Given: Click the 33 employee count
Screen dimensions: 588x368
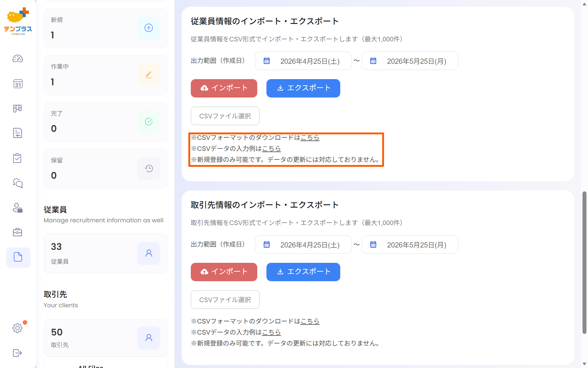Looking at the screenshot, I should (x=56, y=247).
